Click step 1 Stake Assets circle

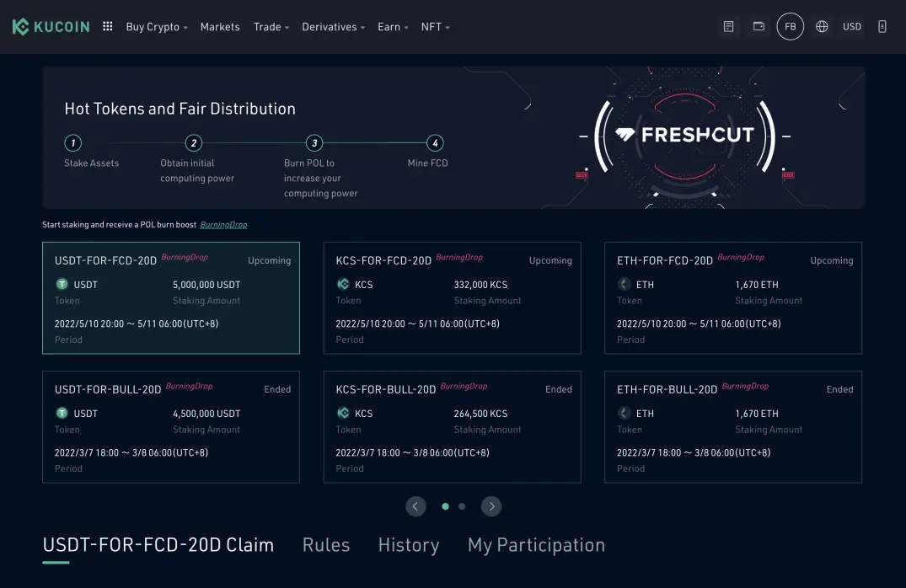pyautogui.click(x=72, y=142)
